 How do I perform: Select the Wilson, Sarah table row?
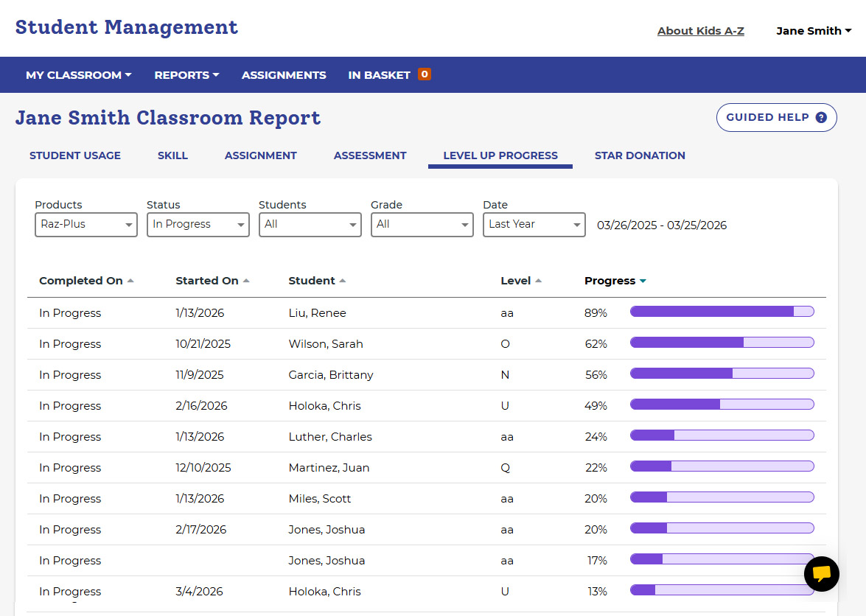(x=326, y=344)
